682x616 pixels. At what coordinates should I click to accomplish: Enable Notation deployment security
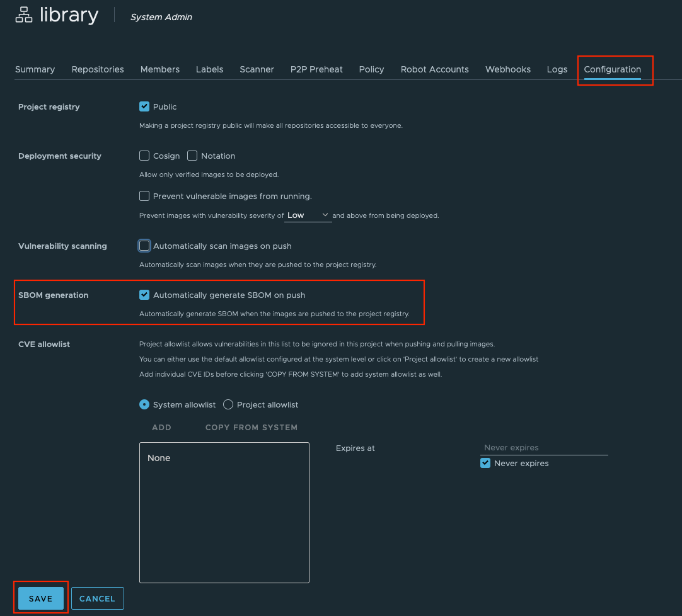point(192,156)
